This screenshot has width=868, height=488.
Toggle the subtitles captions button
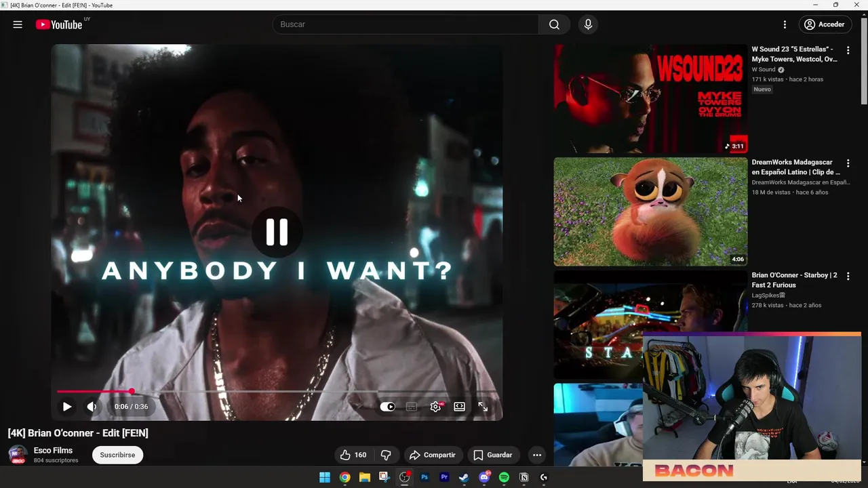tap(411, 407)
